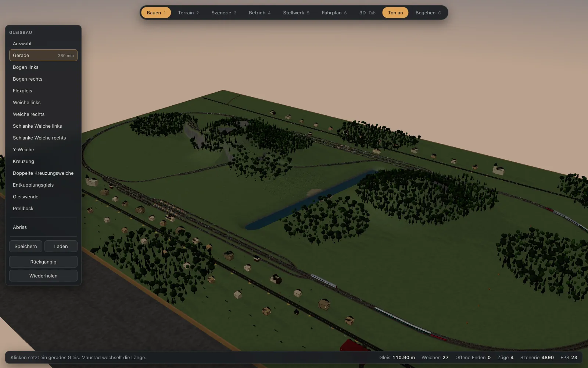Activate the Abriss demolish tool
588x368 pixels.
coord(43,227)
